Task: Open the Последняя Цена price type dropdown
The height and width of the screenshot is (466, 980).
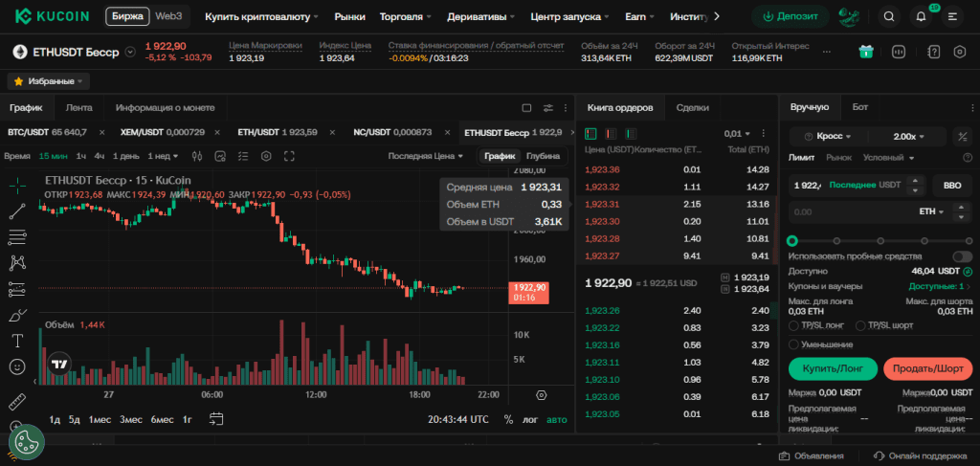Action: pyautogui.click(x=426, y=156)
